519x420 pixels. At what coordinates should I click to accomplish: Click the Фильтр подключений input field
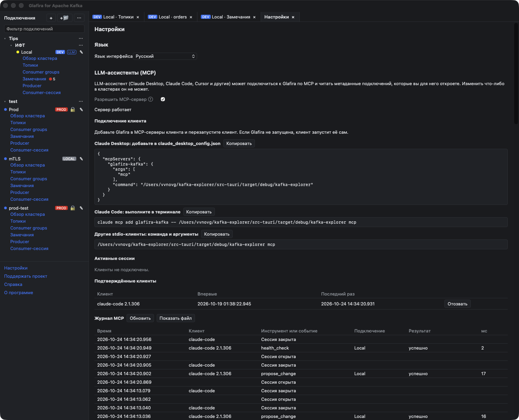point(44,29)
